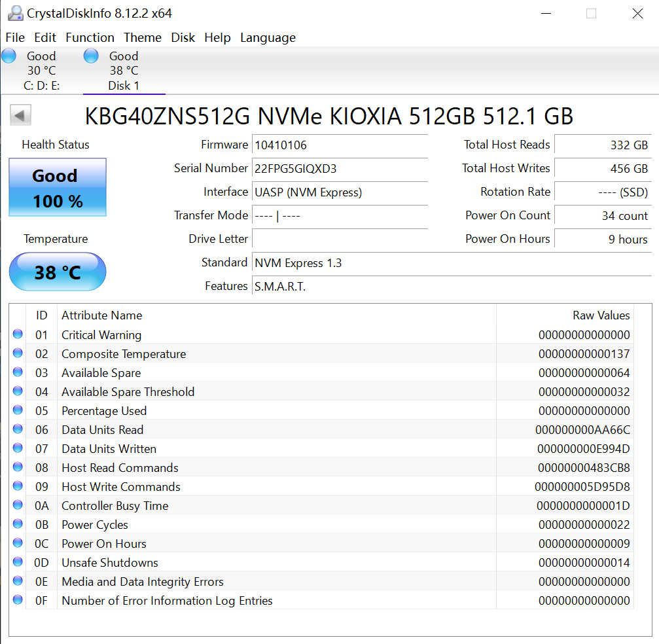This screenshot has width=659, height=644.
Task: Click the Power On Count value 34 count
Action: tap(603, 215)
